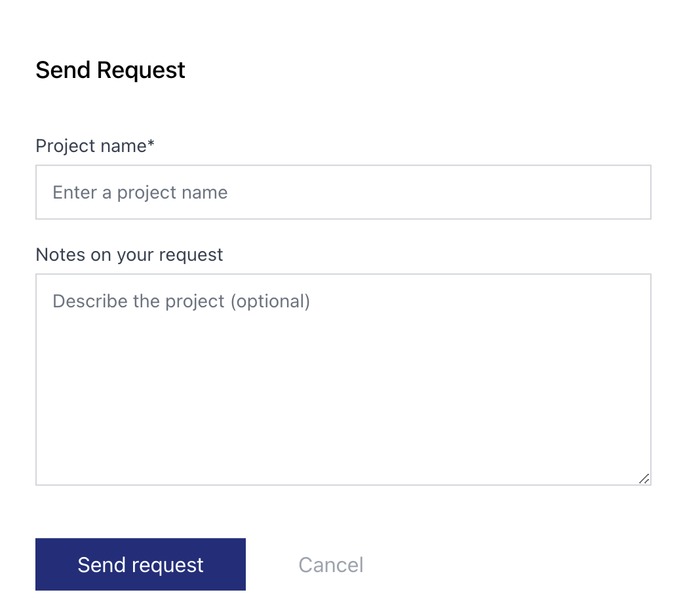Image resolution: width=683 pixels, height=616 pixels.
Task: Click the gray Cancel text beside Send request
Action: 330,565
